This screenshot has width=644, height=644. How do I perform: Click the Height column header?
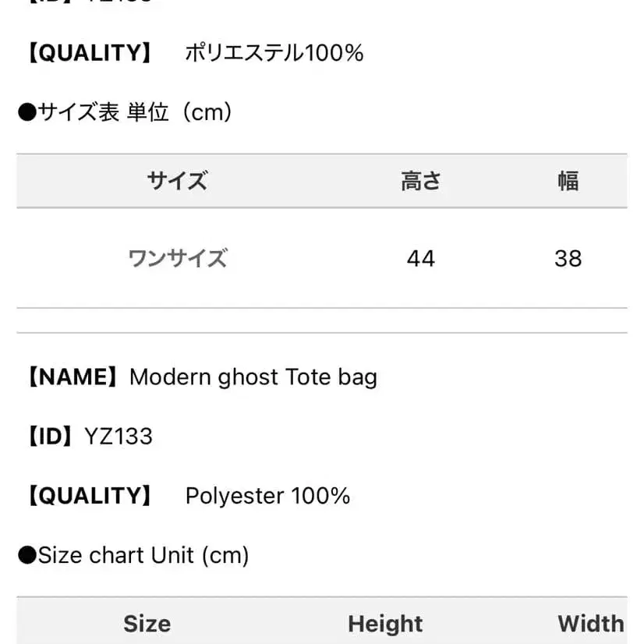click(385, 624)
